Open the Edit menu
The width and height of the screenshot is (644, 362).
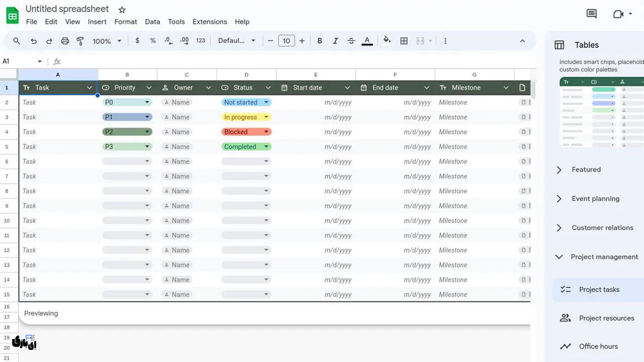[x=51, y=22]
